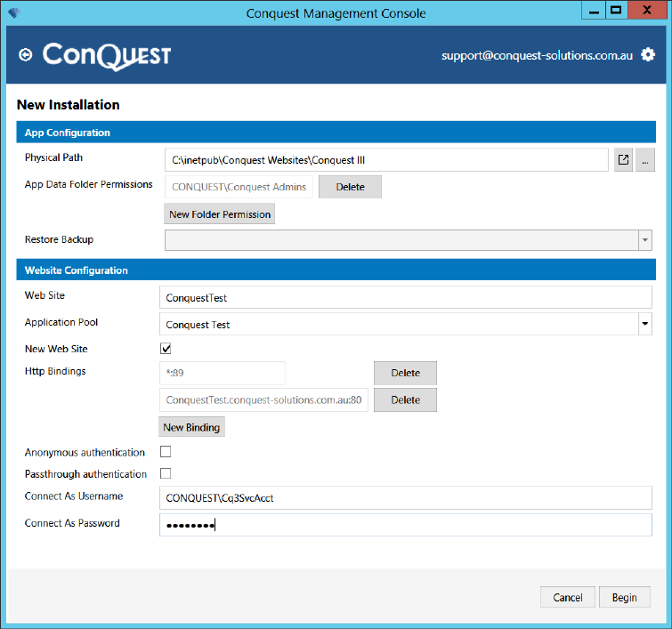Enable Anonymous authentication checkbox
672x629 pixels.
[x=166, y=452]
